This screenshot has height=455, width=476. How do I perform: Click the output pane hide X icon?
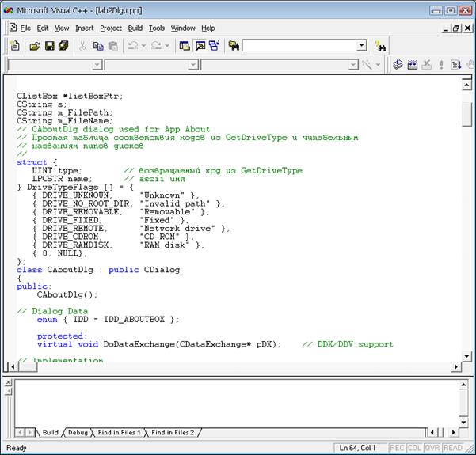coord(9,382)
